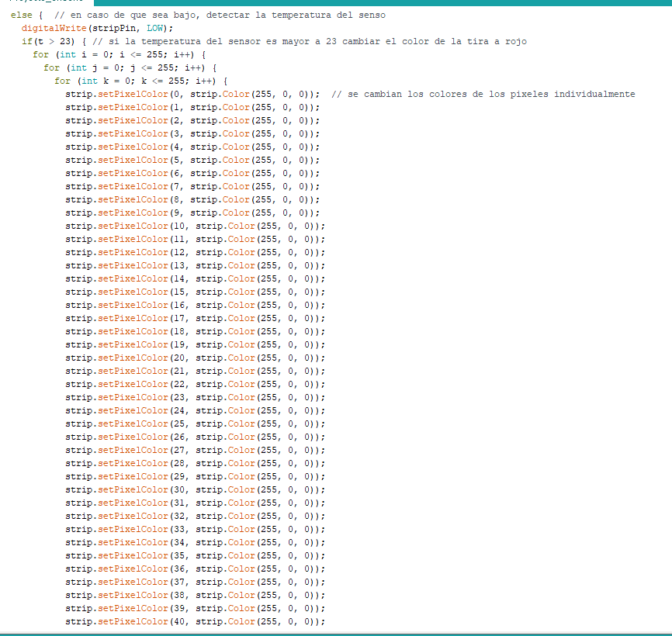Viewport: 672px width, 636px height.
Task: Click the setPixelColor(21, line
Action: [196, 372]
